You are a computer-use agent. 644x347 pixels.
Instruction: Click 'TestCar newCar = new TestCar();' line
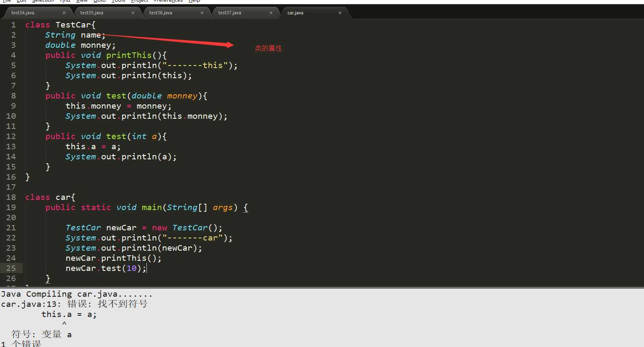(144, 228)
